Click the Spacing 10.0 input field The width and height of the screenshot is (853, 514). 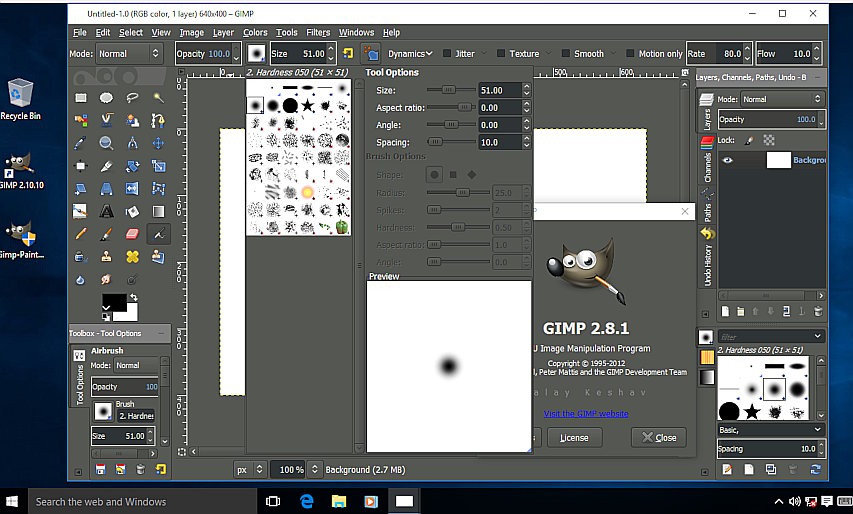[x=499, y=142]
